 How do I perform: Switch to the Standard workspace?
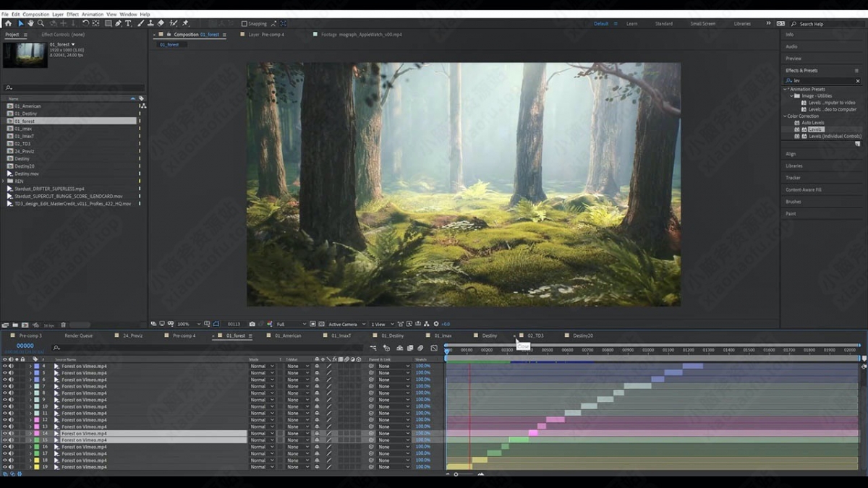tap(663, 24)
